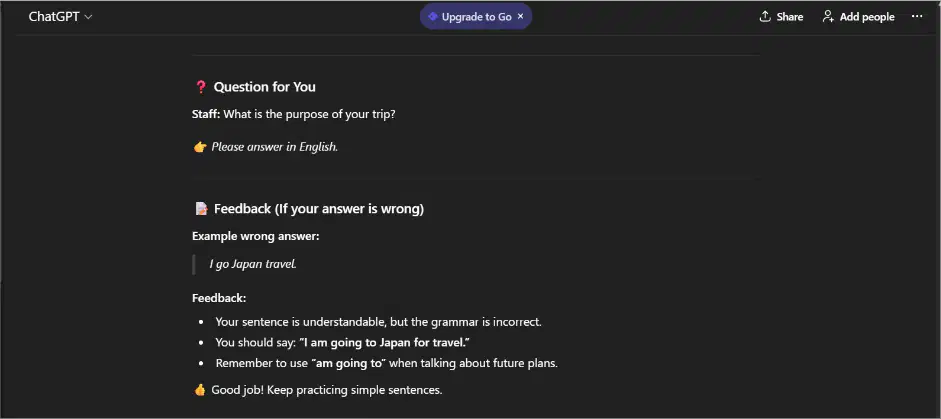
Task: Click the diamond icon in the Upgrade pill
Action: click(x=433, y=17)
